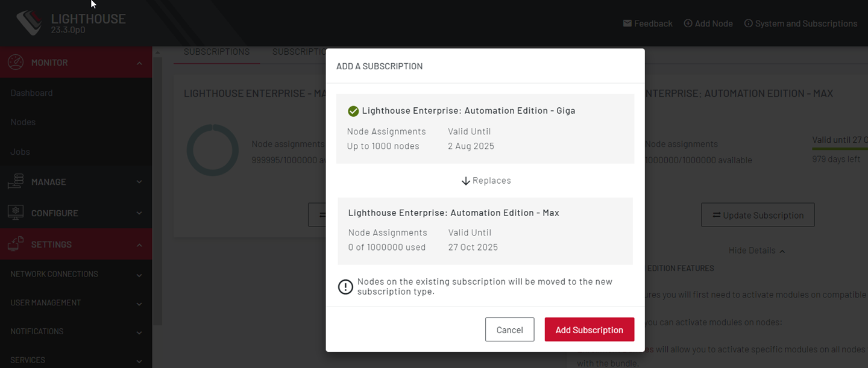Click the green validity progress bar

[840, 149]
